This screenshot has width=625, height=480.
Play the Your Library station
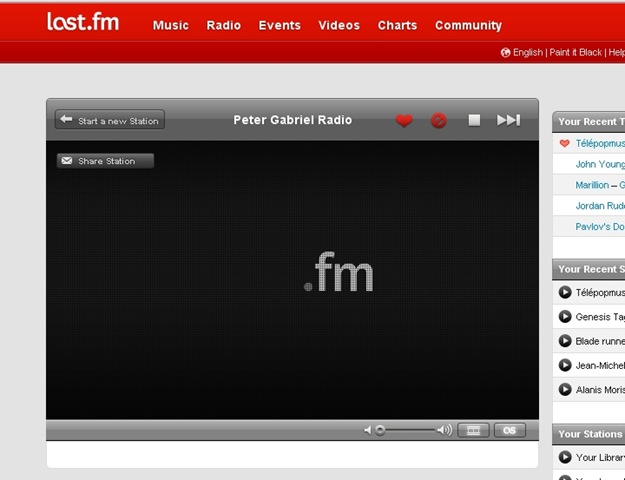click(565, 457)
